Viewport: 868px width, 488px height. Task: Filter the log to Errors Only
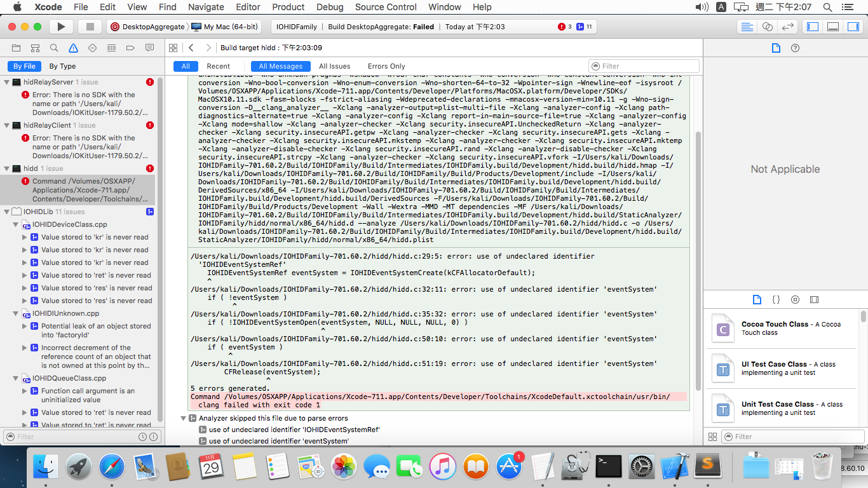(x=386, y=66)
